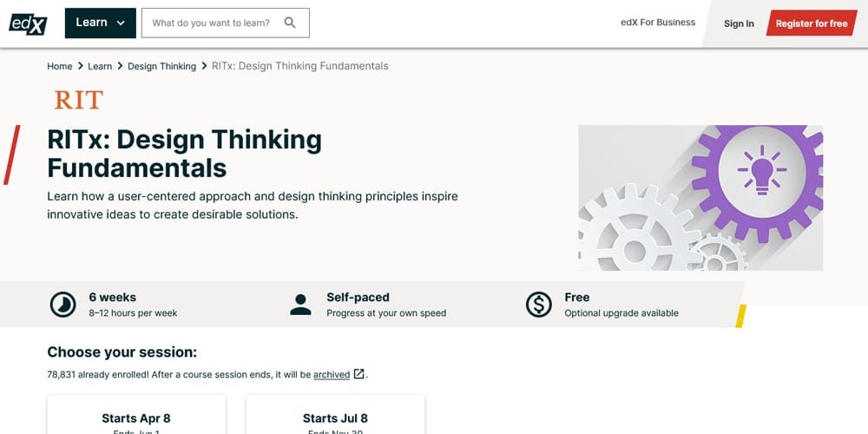Click the dollar sign price icon
Screen dimensions: 868x434
539,305
